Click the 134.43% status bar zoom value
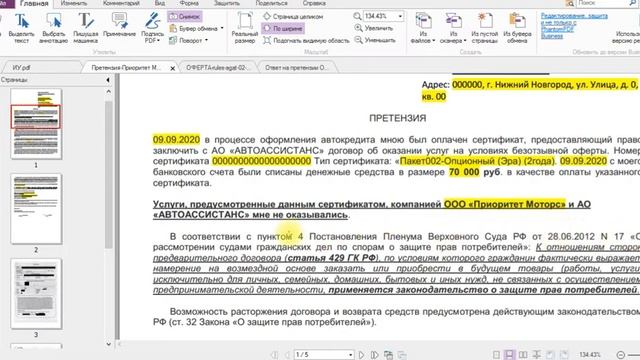This screenshot has height=360, width=640. pos(590,355)
